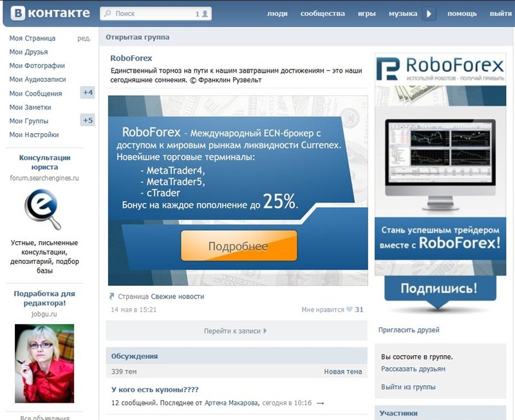
Task: Open Подработка для редактора ad title
Action: tap(44, 298)
